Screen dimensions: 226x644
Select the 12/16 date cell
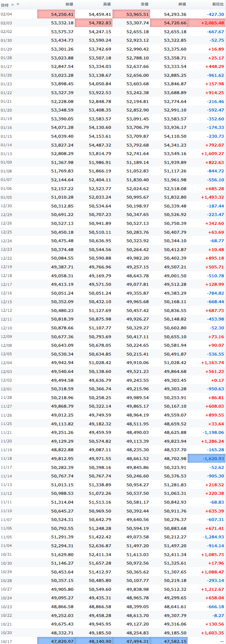click(x=6, y=293)
